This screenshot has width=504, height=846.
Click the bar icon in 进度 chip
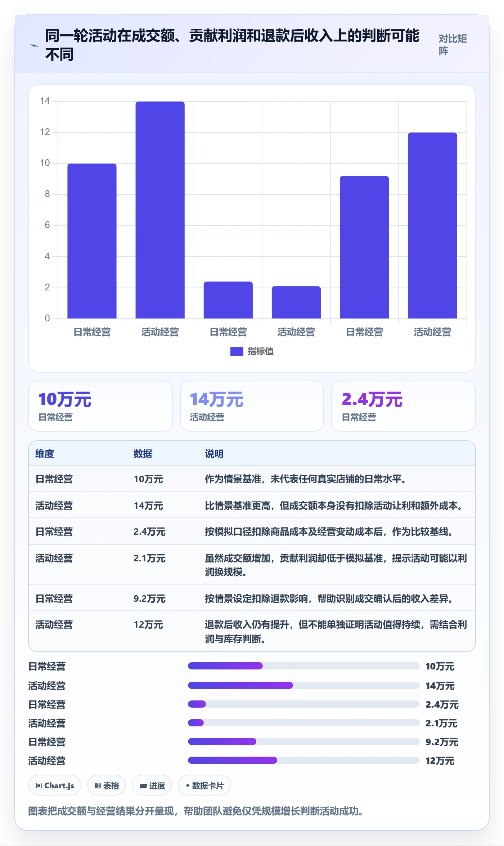click(x=143, y=786)
